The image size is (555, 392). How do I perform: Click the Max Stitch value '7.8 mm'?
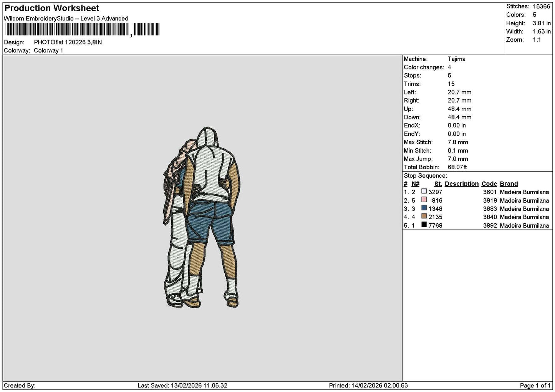pyautogui.click(x=458, y=142)
